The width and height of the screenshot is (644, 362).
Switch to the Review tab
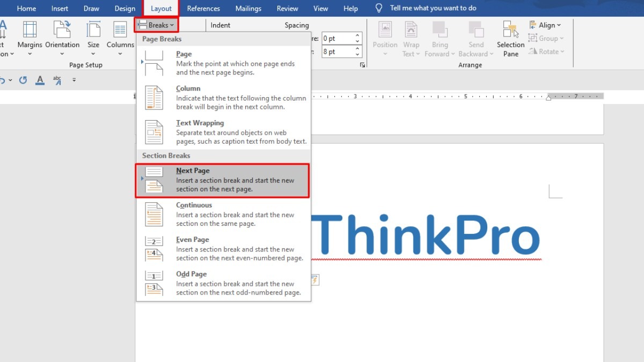click(288, 9)
